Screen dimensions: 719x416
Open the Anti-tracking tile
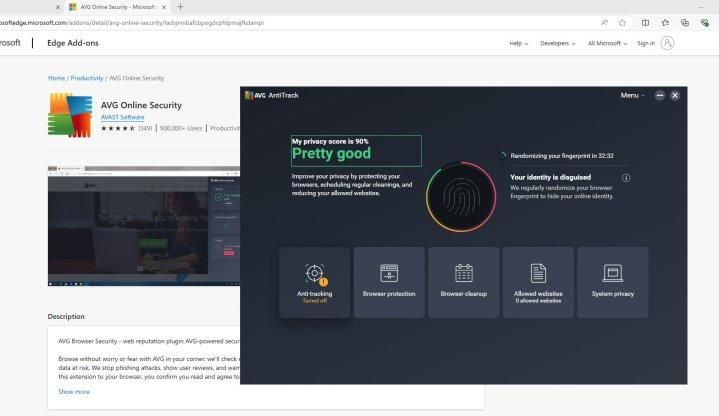coord(315,282)
